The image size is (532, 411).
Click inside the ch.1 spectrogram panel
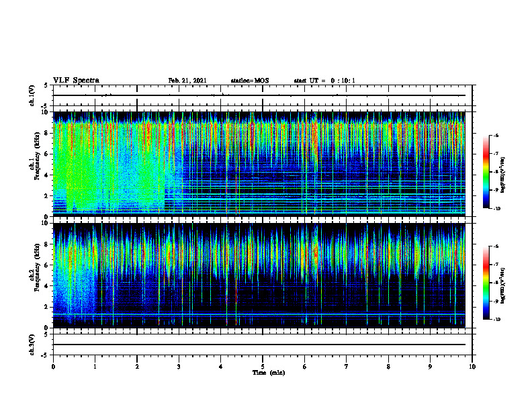(x=259, y=164)
